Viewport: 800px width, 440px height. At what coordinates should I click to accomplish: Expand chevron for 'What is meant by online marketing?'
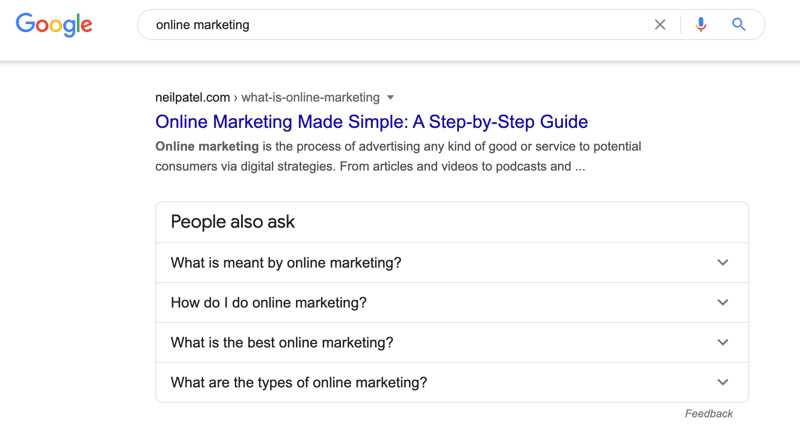click(722, 262)
